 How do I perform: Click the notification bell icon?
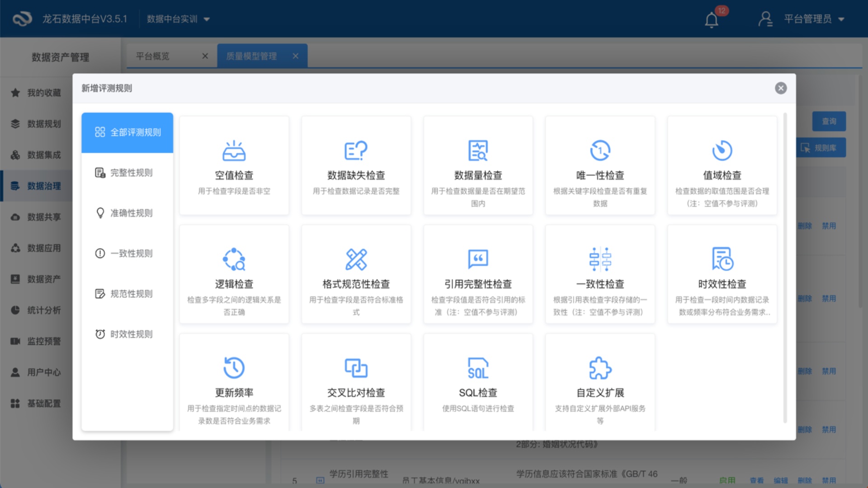pos(712,20)
